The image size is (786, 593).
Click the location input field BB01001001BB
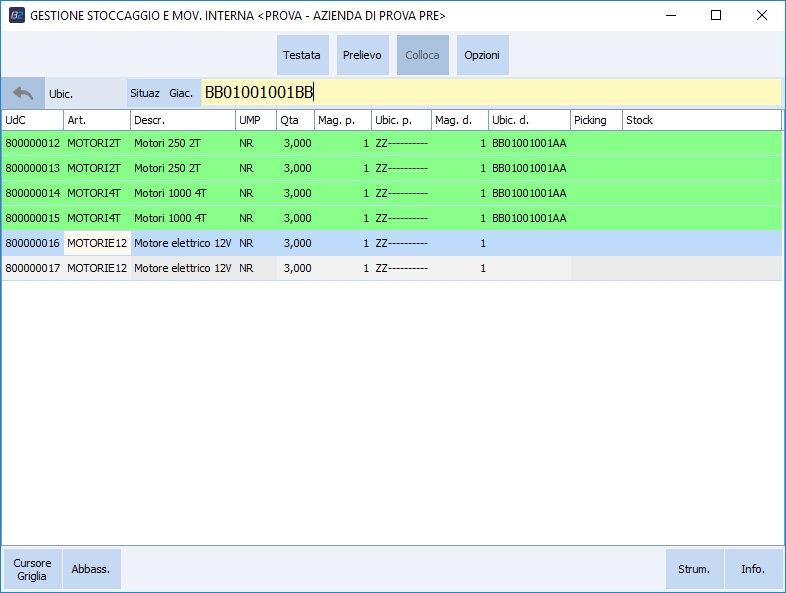pyautogui.click(x=490, y=93)
